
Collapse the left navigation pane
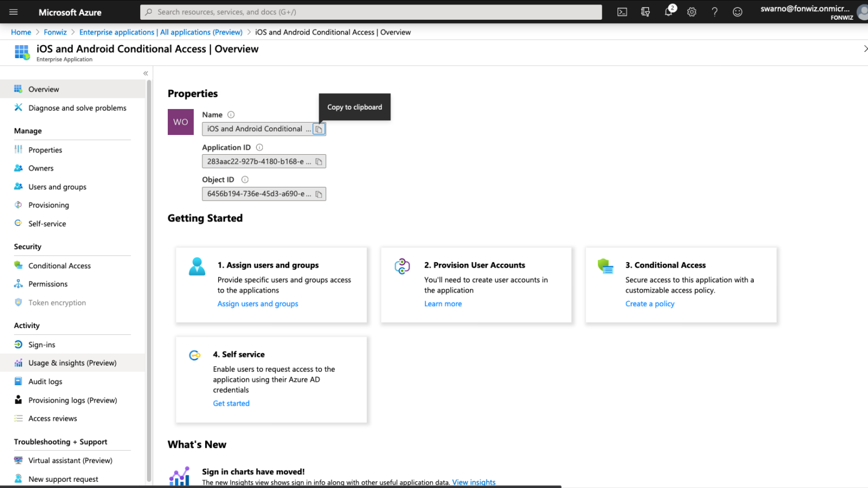click(x=145, y=73)
